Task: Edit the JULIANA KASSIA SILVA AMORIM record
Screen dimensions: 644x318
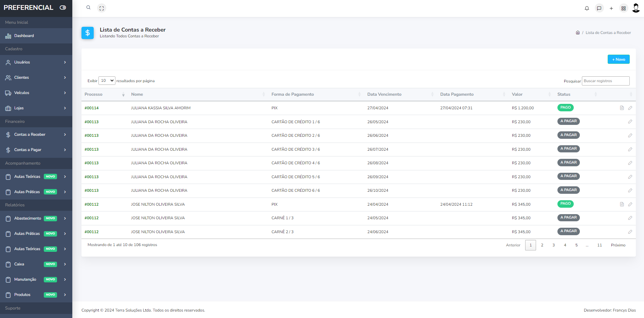Action: (630, 108)
